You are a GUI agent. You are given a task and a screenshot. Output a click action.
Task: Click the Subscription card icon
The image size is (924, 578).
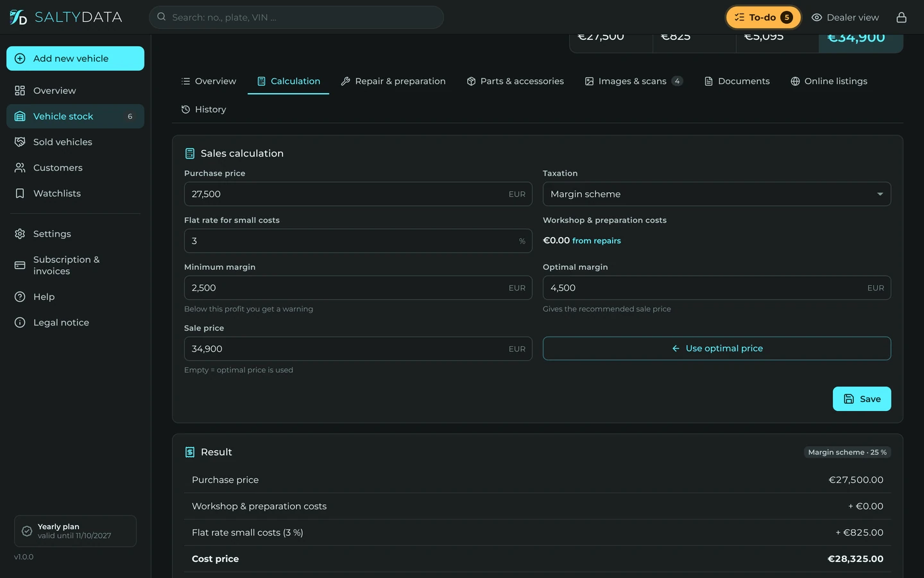click(20, 265)
